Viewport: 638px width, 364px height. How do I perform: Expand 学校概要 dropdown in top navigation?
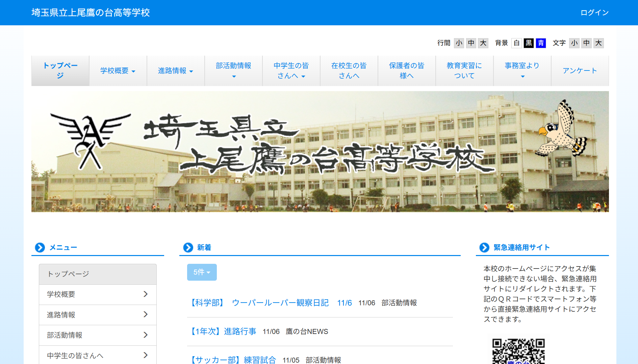point(118,71)
